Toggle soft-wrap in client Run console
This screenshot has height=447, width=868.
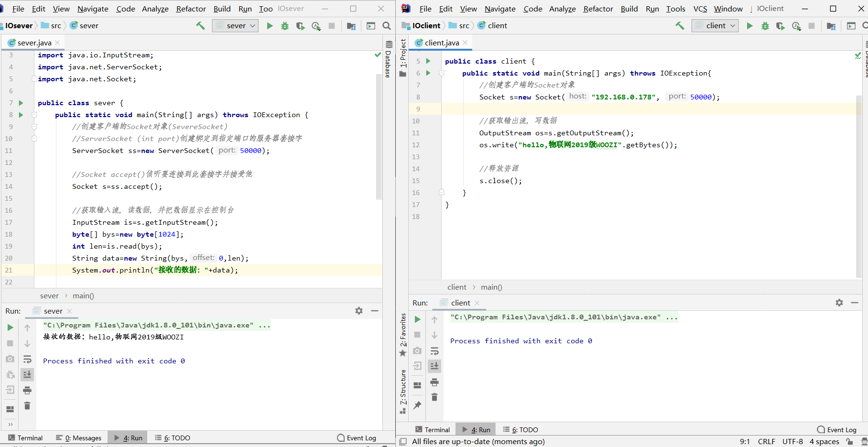point(434,351)
